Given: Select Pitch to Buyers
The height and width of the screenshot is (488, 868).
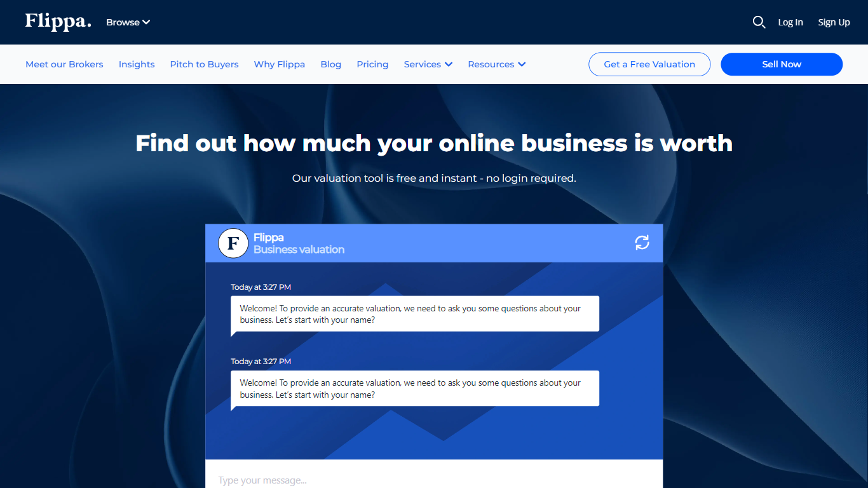Looking at the screenshot, I should coord(205,64).
